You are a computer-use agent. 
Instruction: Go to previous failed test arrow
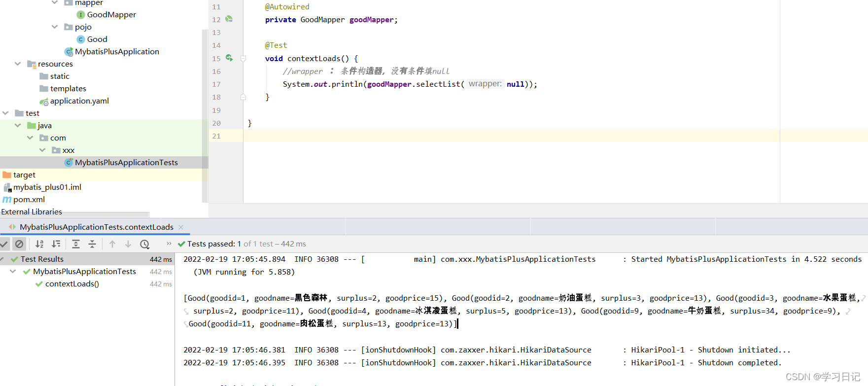pyautogui.click(x=112, y=244)
